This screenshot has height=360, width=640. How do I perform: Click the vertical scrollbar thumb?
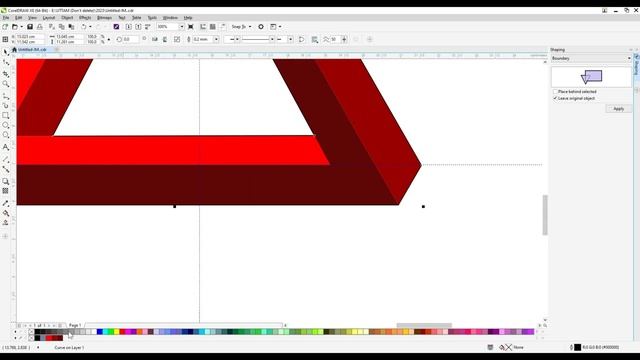click(x=545, y=215)
